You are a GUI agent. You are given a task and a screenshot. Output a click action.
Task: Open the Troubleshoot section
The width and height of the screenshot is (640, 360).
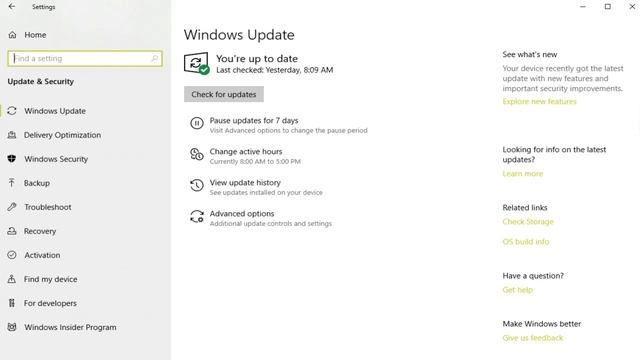point(48,207)
